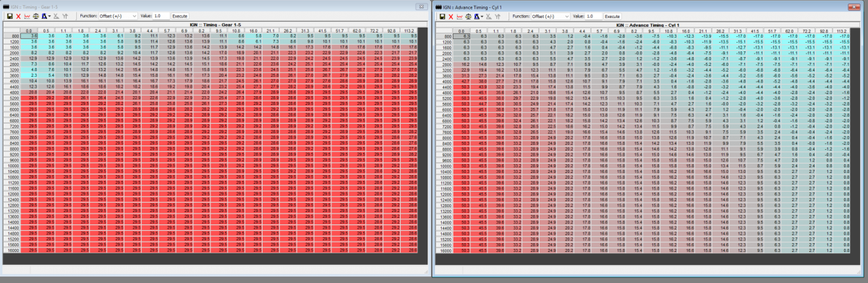Click red X icon in Timing Gear 1-5 toolbar
This screenshot has height=283, width=868.
point(18,16)
